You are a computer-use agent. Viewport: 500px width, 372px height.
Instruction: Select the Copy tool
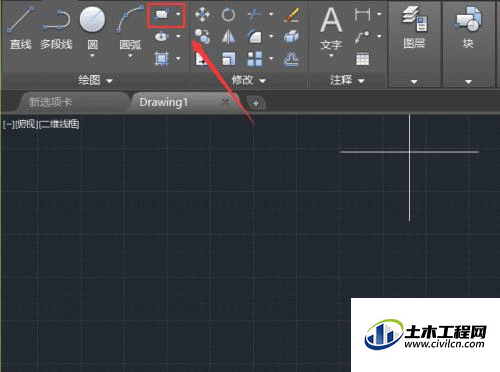point(202,36)
